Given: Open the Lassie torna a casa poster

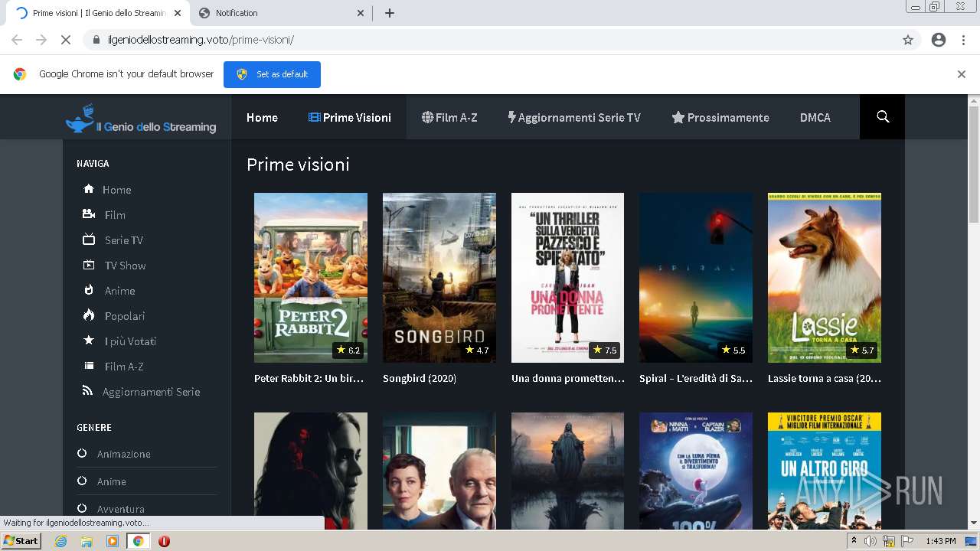Looking at the screenshot, I should 825,278.
